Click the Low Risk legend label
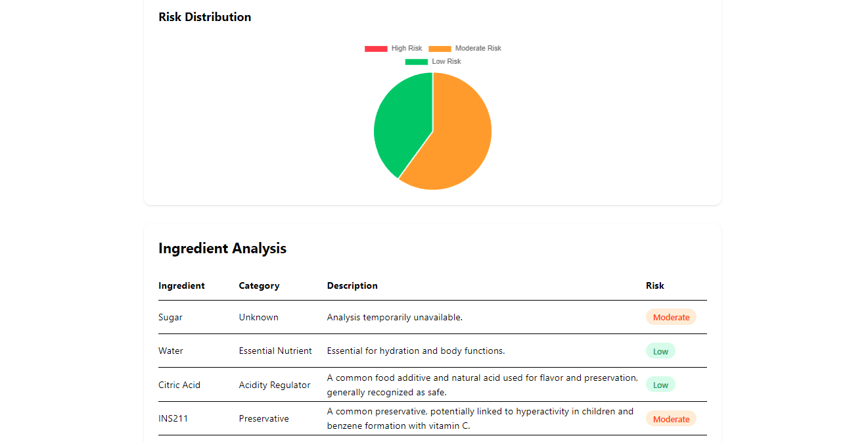868x442 pixels. click(x=446, y=62)
